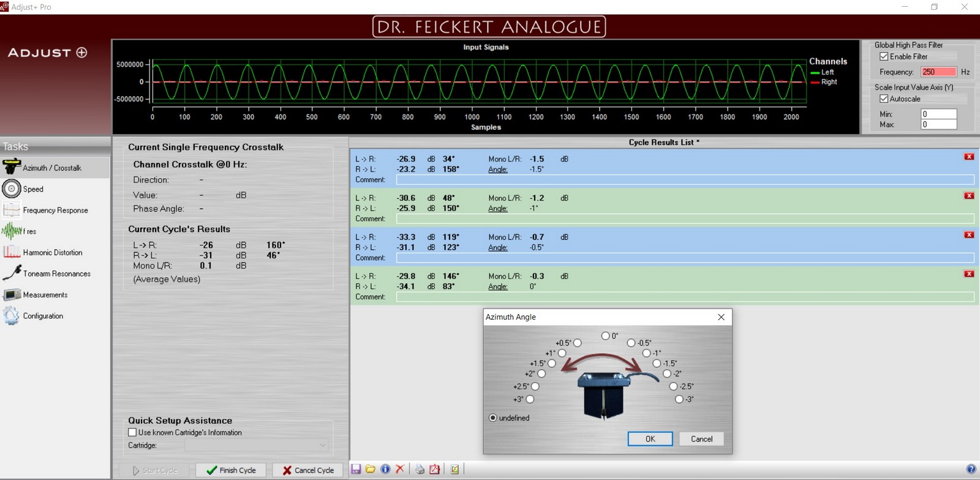This screenshot has height=480, width=980.
Task: Select the +1.5° azimuth angle radio button
Action: (552, 363)
